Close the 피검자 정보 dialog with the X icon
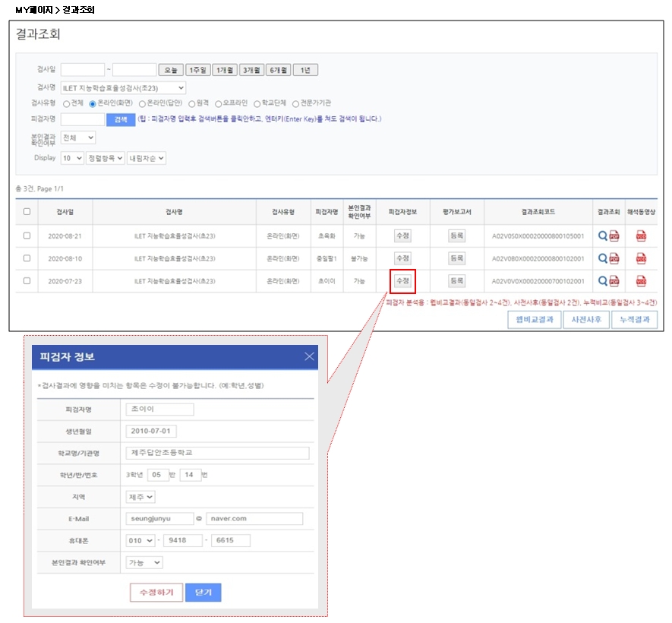The width and height of the screenshot is (672, 623). (x=308, y=356)
